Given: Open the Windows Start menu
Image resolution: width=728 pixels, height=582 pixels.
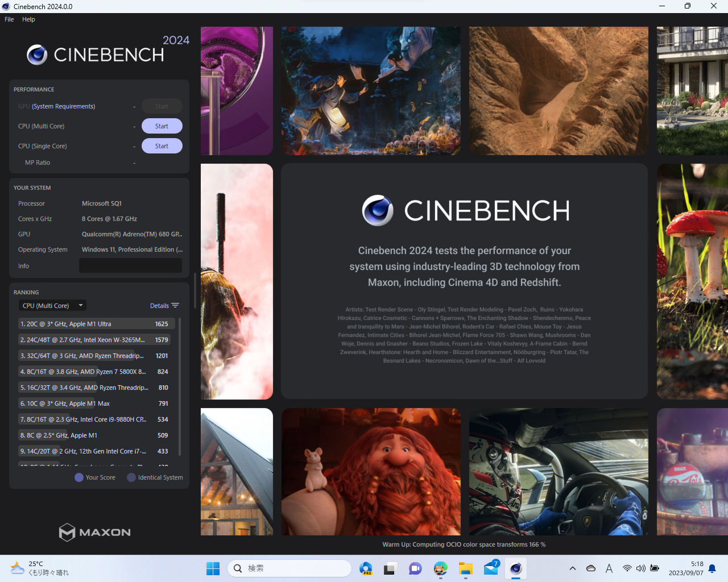Looking at the screenshot, I should [213, 568].
